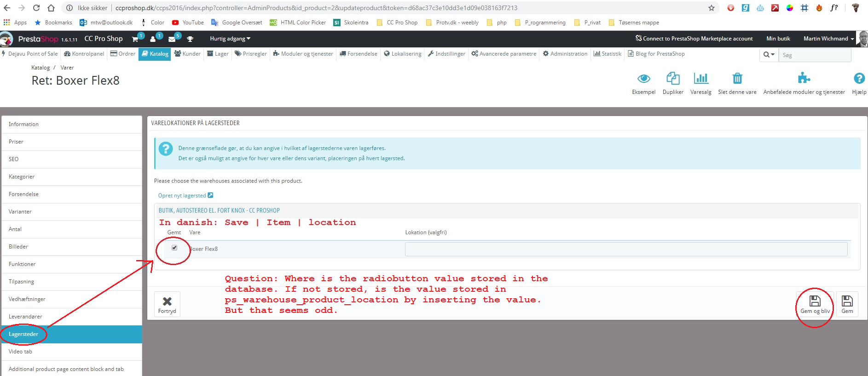
Task: Open Dejavu Point of Sale menu
Action: pos(30,54)
